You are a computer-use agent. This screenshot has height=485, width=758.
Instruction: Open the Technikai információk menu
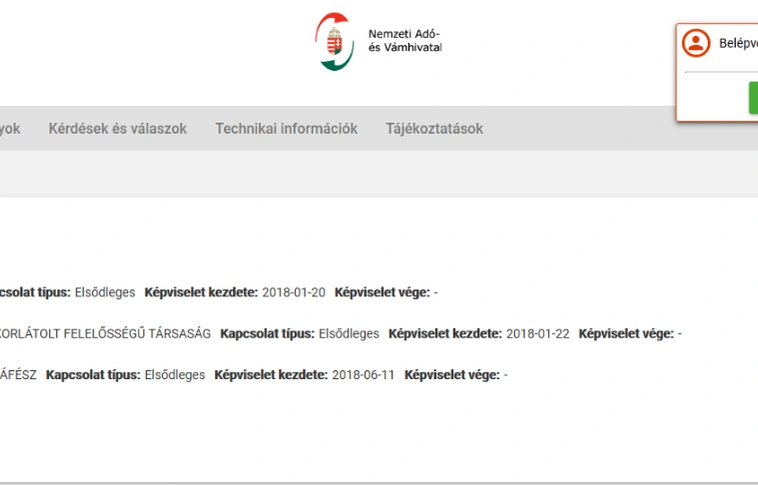pyautogui.click(x=286, y=129)
